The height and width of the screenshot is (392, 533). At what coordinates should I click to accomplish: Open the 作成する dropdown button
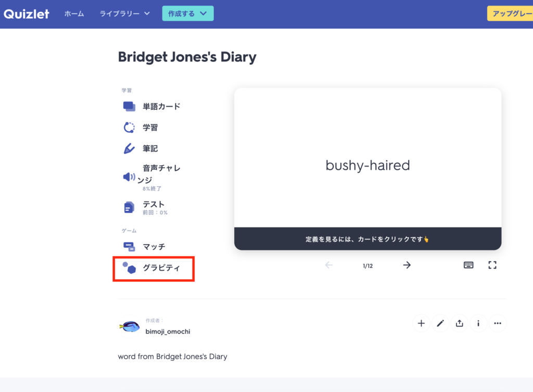[x=187, y=14]
